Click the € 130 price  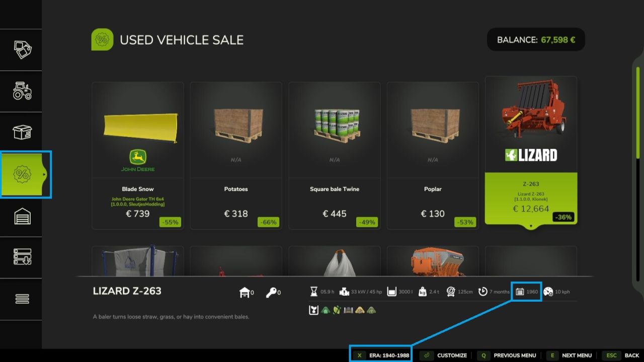click(x=433, y=214)
